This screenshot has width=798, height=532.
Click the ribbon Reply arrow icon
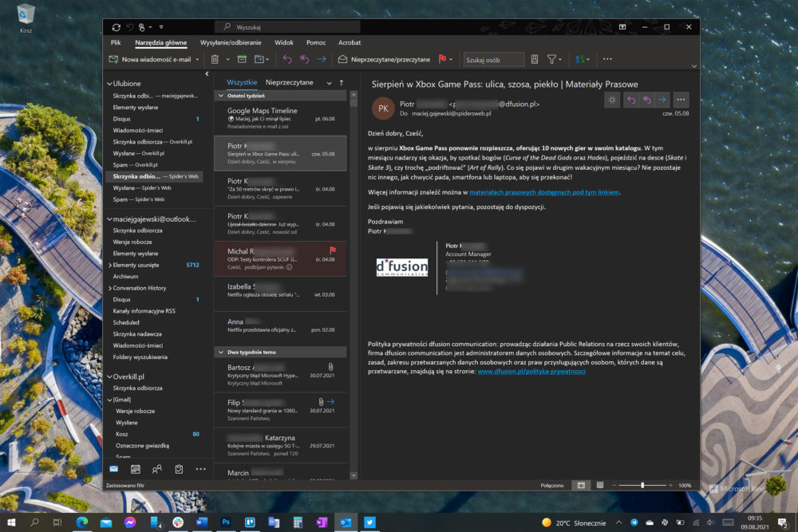287,60
